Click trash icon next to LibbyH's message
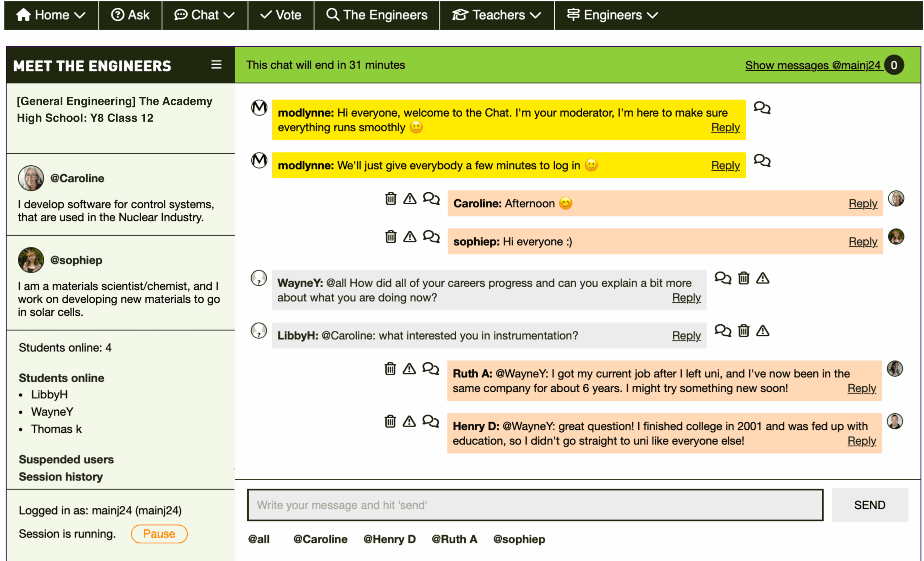 click(x=743, y=330)
